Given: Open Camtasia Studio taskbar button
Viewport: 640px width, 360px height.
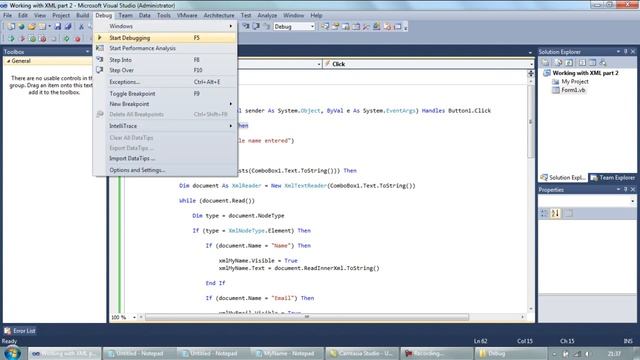Looking at the screenshot, I should pos(361,353).
